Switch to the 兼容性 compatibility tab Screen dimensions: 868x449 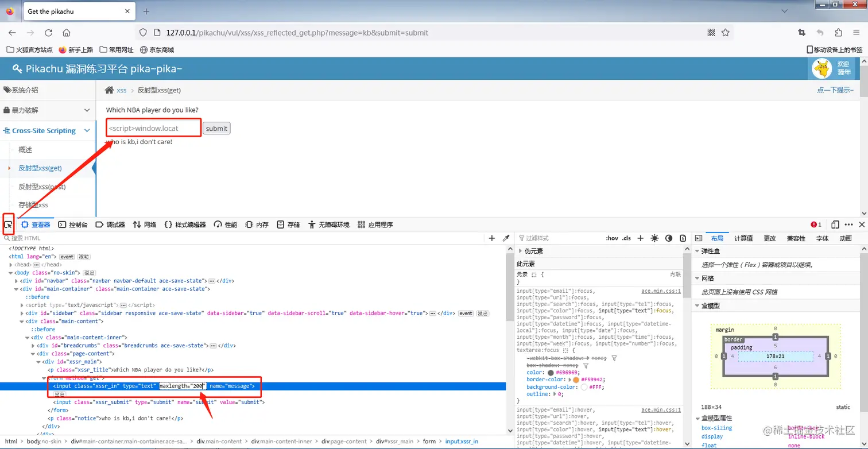coord(796,238)
